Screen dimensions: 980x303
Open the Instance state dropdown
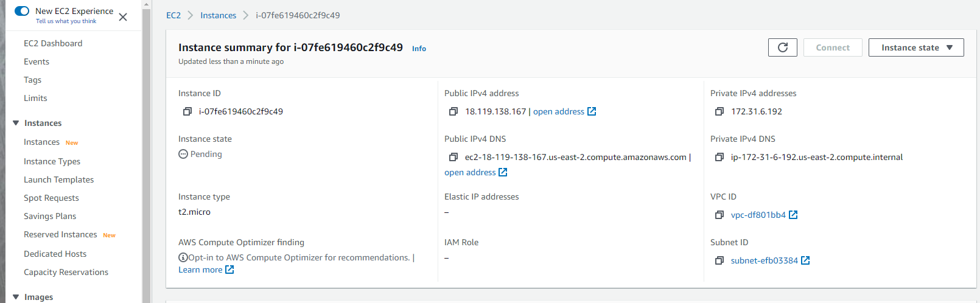916,47
